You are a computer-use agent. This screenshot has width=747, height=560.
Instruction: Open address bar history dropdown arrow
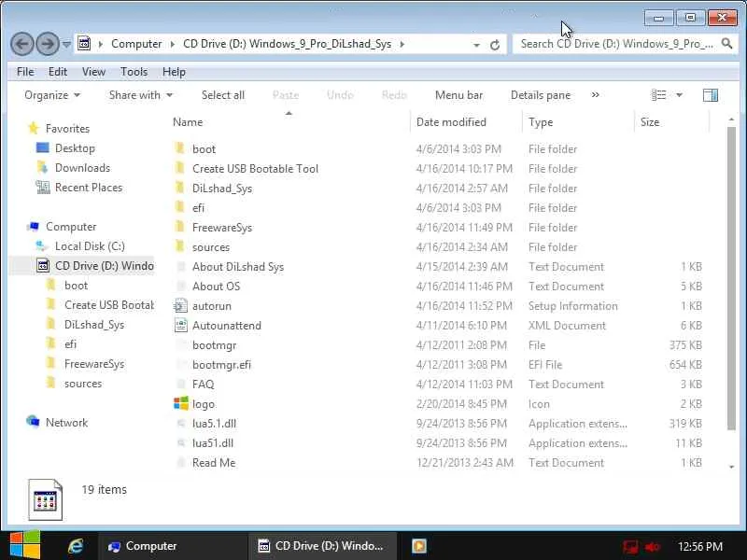click(476, 45)
